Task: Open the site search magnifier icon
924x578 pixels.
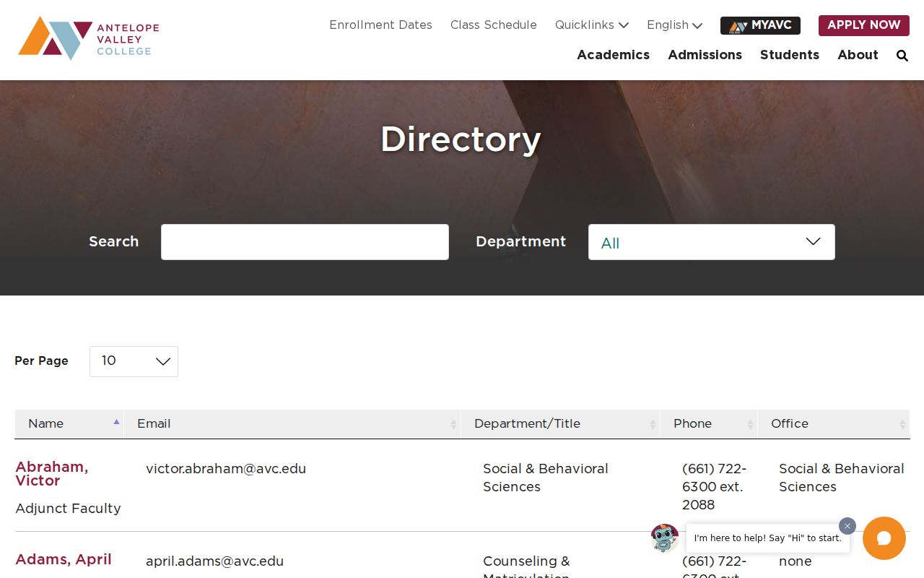Action: click(902, 56)
